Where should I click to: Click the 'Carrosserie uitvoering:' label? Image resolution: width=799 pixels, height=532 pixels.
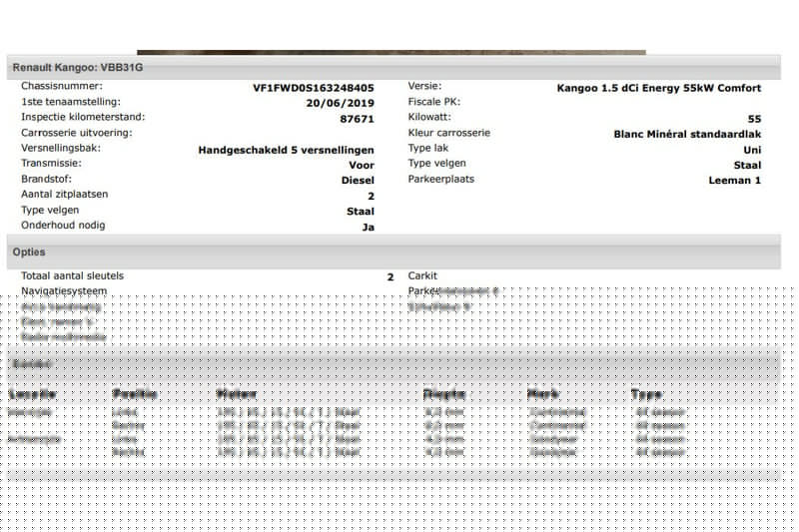tap(77, 133)
